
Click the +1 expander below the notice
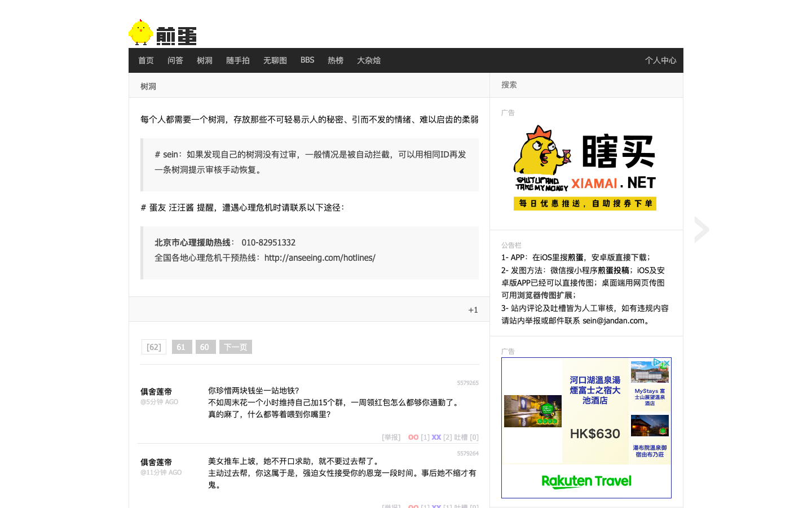point(473,310)
